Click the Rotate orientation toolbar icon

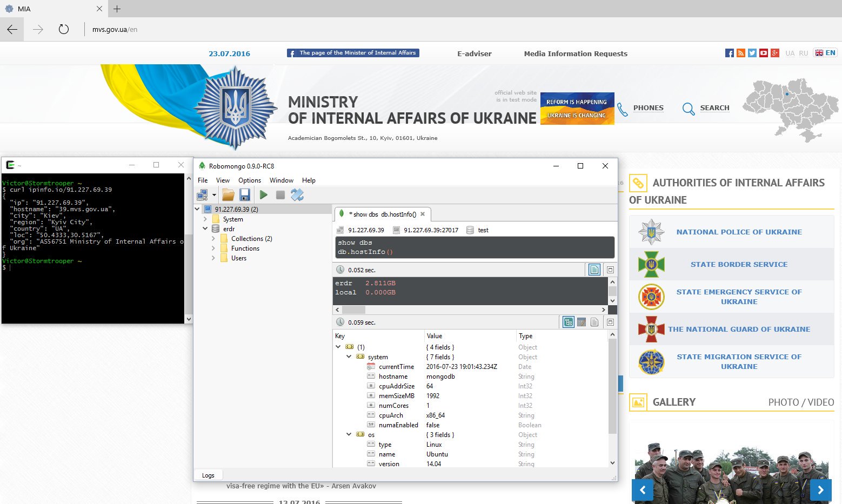point(297,195)
